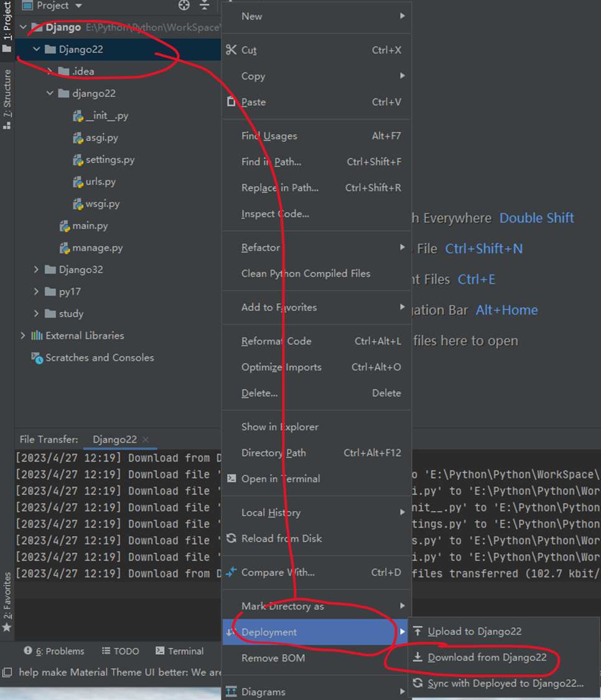Open the Deployment submenu
The height and width of the screenshot is (700, 601).
[x=317, y=632]
